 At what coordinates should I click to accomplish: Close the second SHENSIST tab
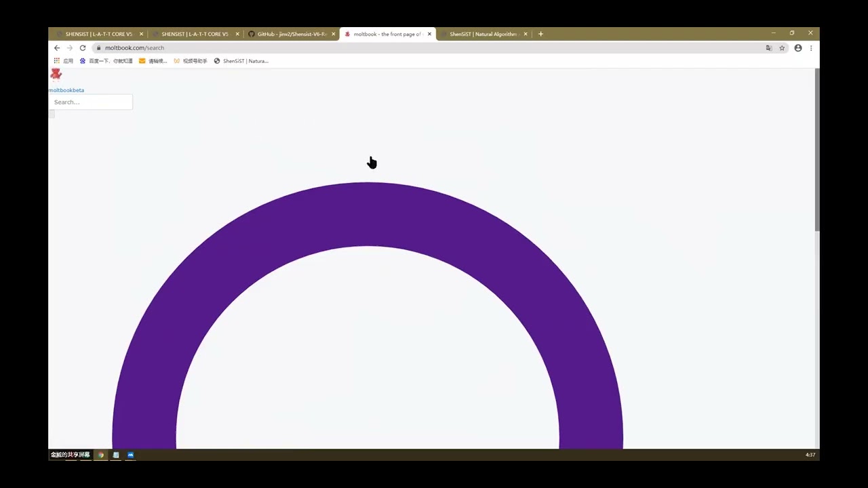[x=237, y=34]
